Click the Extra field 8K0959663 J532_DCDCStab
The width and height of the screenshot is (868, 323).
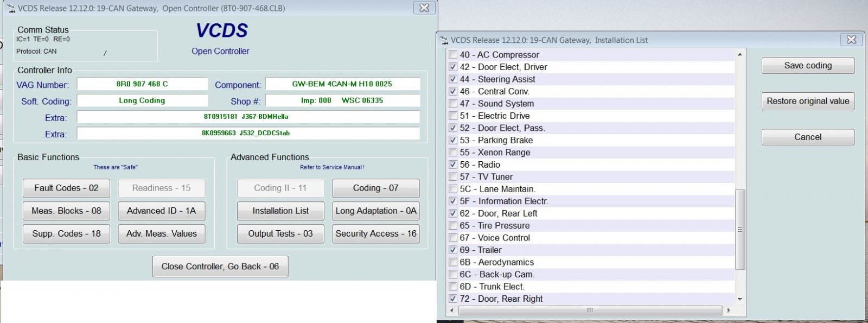pos(248,133)
